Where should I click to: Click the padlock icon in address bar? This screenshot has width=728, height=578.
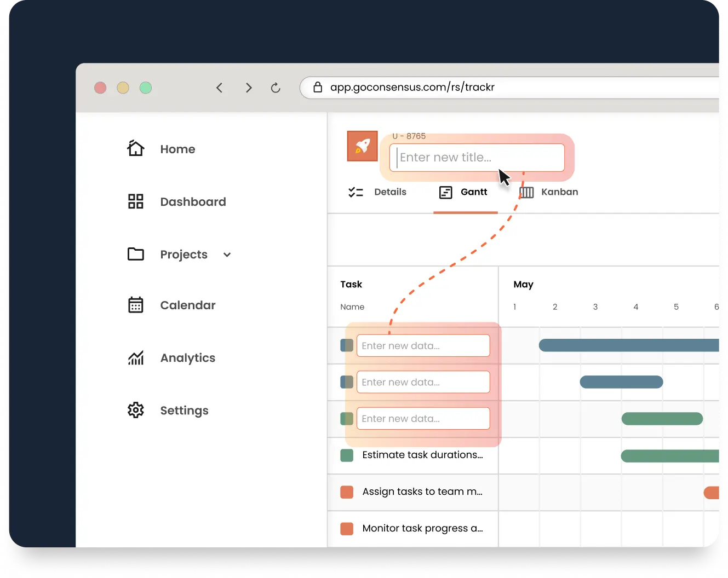318,87
